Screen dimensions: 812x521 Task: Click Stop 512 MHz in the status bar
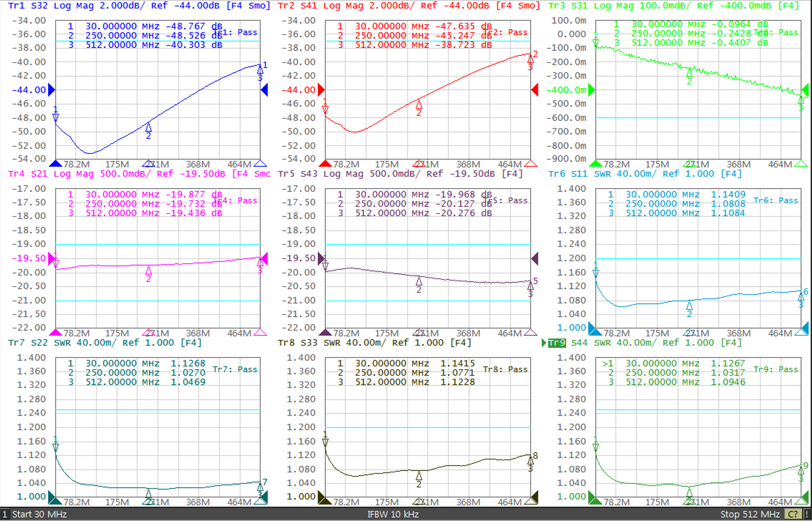[x=750, y=515]
